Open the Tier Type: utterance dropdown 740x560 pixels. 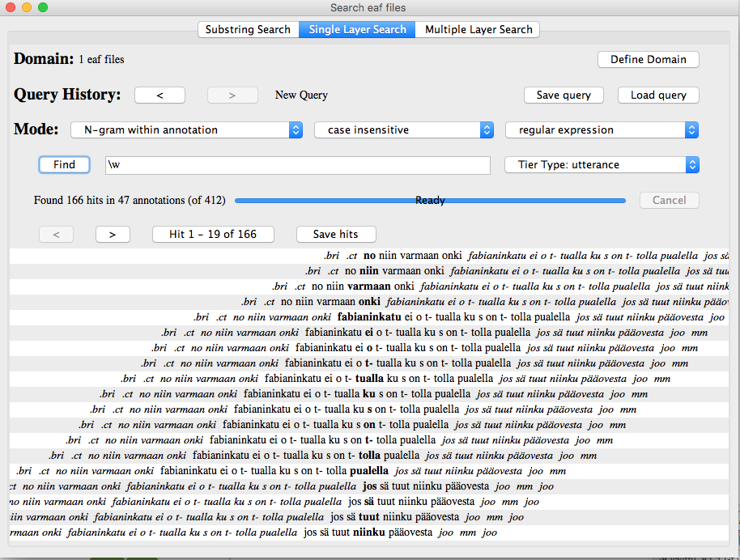pos(602,165)
